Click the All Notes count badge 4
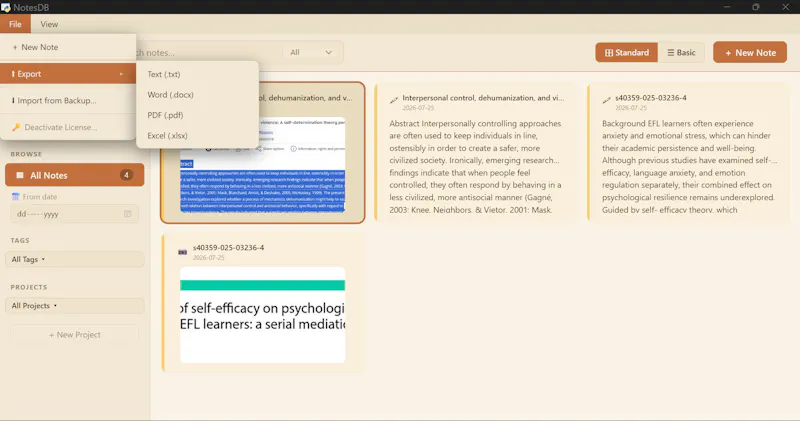This screenshot has width=800, height=421. (x=126, y=175)
